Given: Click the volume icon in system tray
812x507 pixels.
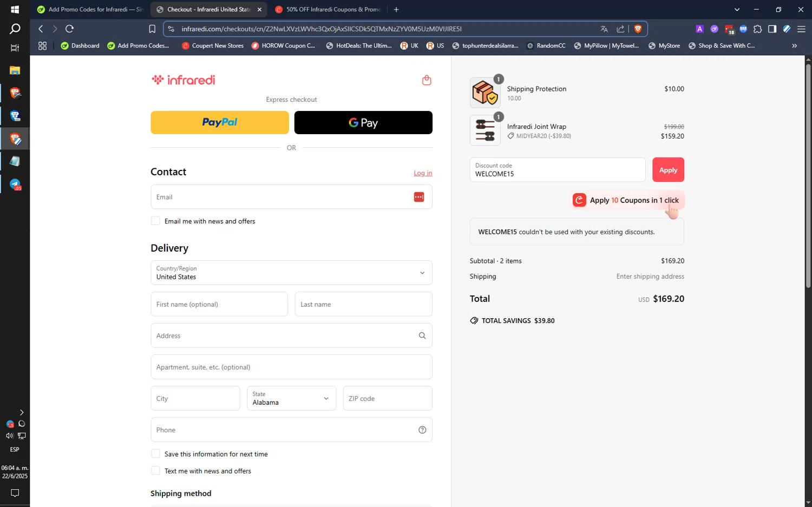Looking at the screenshot, I should pyautogui.click(x=9, y=436).
